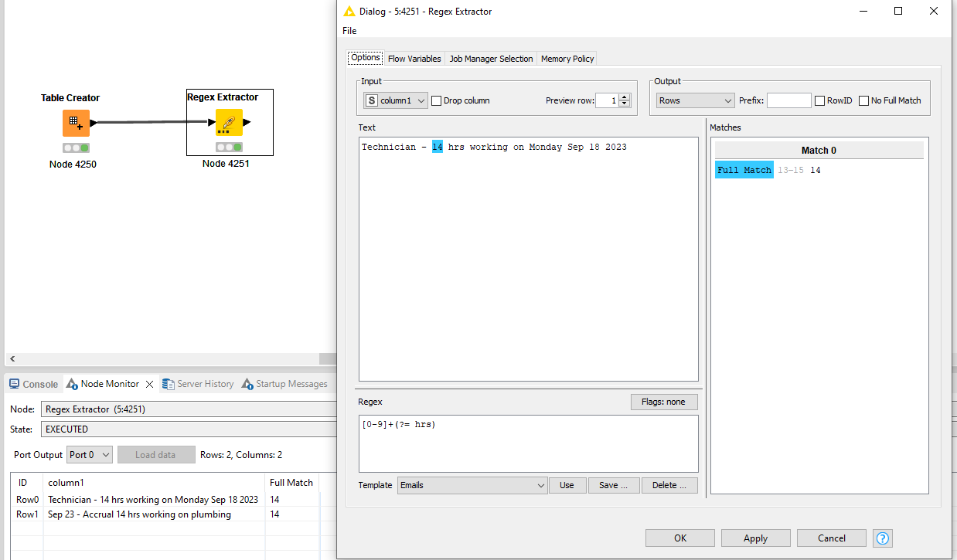Viewport: 957px width, 560px height.
Task: Click the Delete template button
Action: pyautogui.click(x=669, y=485)
